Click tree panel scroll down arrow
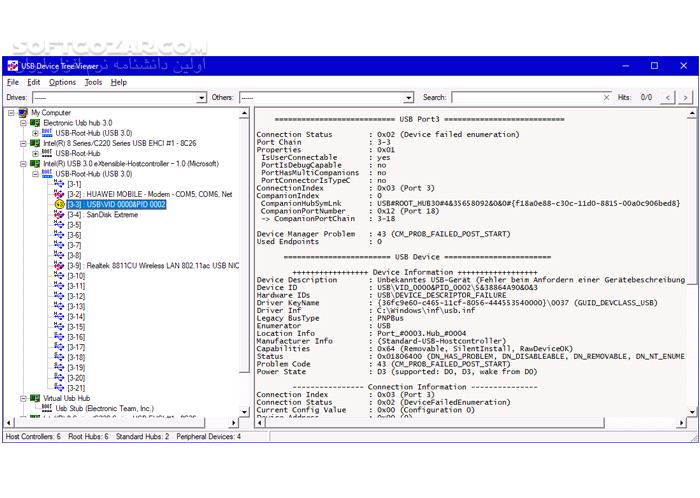Screen dimensions: 700x498 tap(244, 411)
